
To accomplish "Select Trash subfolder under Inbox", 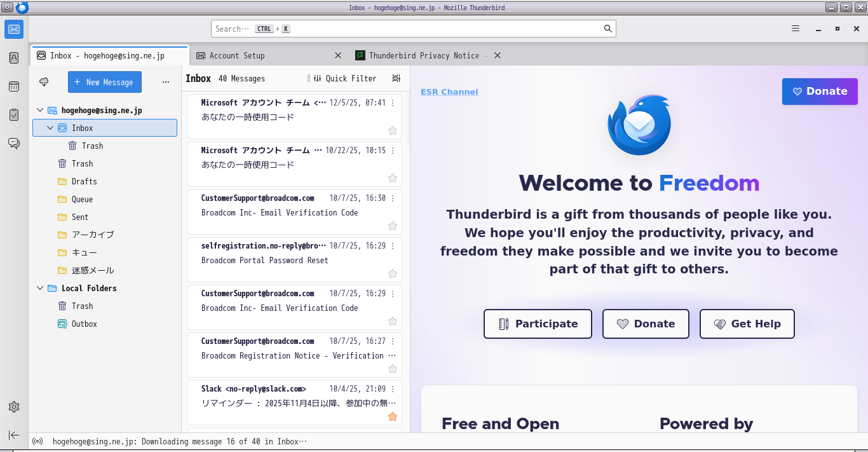I will click(x=105, y=146).
